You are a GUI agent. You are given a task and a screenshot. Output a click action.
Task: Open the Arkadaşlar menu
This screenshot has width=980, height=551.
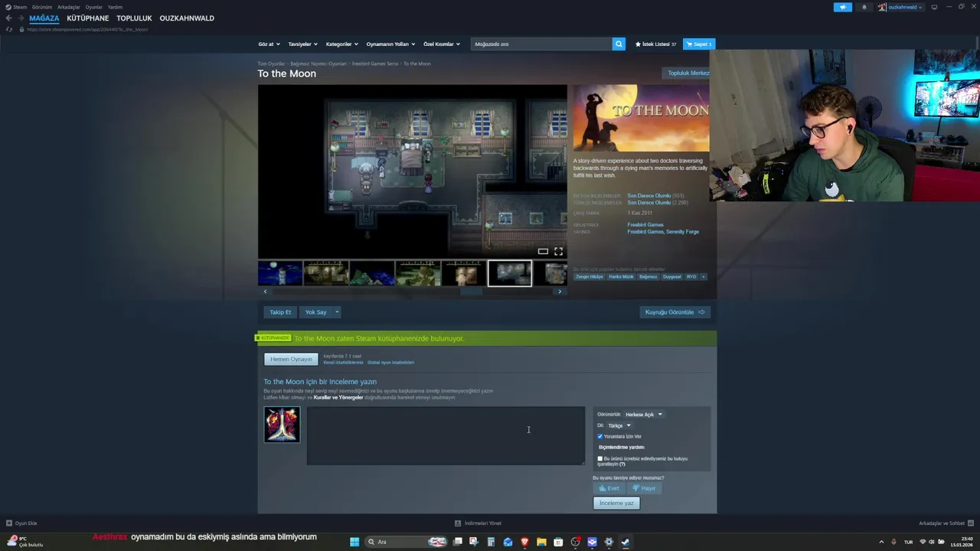(68, 7)
